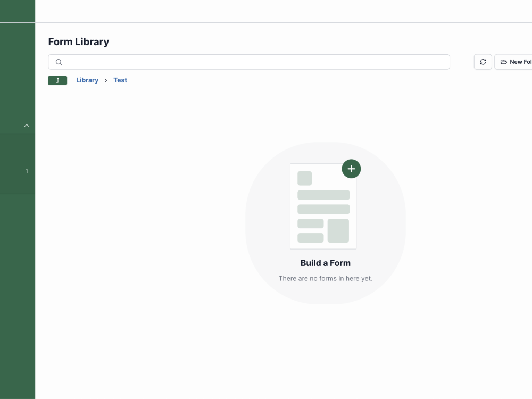532x399 pixels.
Task: Collapse the sidebar section chevron
Action: click(27, 126)
